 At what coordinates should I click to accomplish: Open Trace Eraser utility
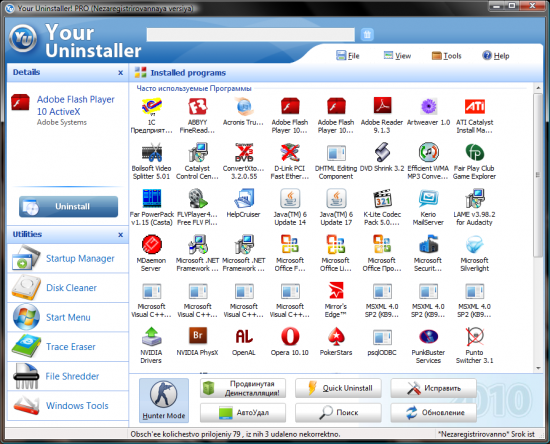coord(68,347)
